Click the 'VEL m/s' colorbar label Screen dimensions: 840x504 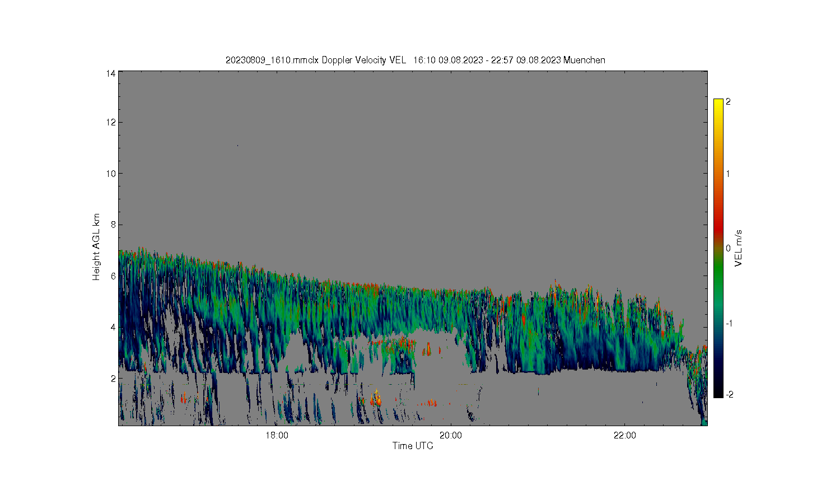(739, 248)
